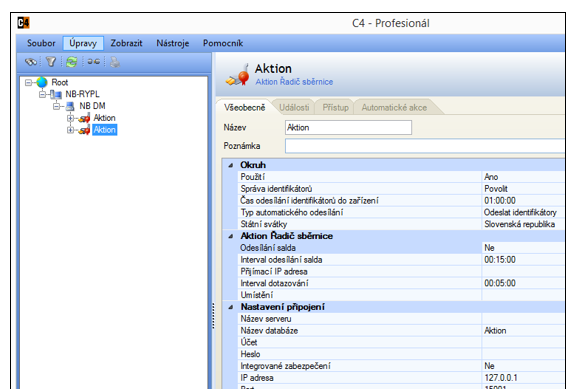Viewport: 572px width, 389px height.
Task: Click the large Aktion header icon
Action: click(238, 75)
